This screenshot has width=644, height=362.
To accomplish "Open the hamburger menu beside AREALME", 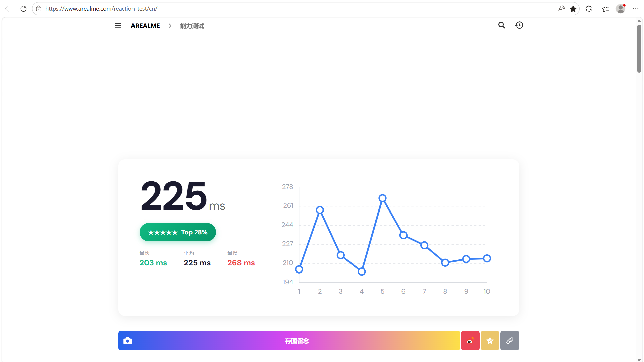I will point(118,26).
